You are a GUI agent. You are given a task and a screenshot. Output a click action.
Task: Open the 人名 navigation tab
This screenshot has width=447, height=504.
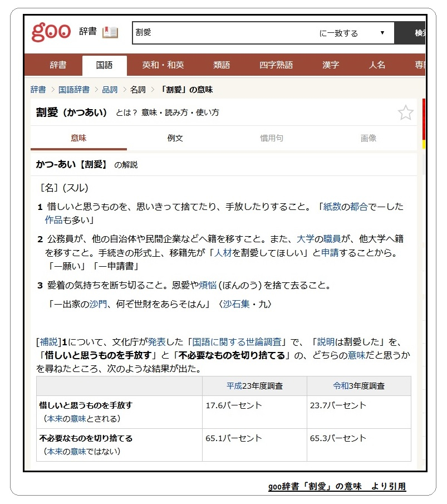377,65
